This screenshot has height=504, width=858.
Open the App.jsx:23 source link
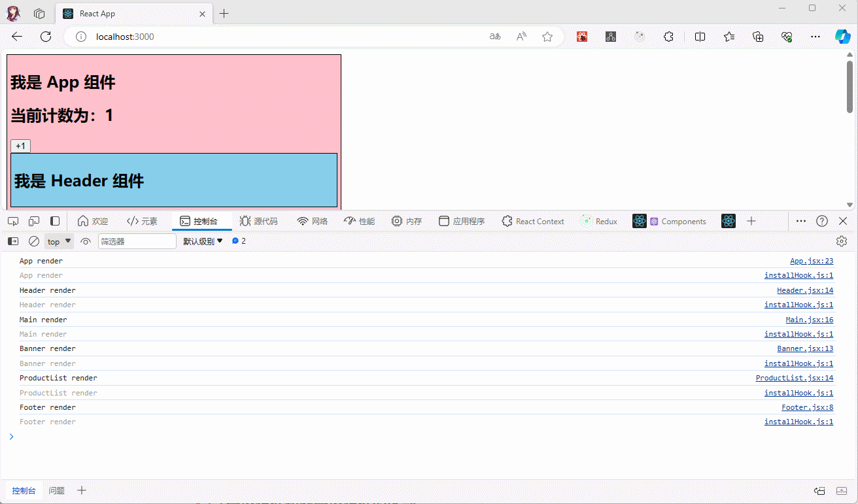pos(811,261)
